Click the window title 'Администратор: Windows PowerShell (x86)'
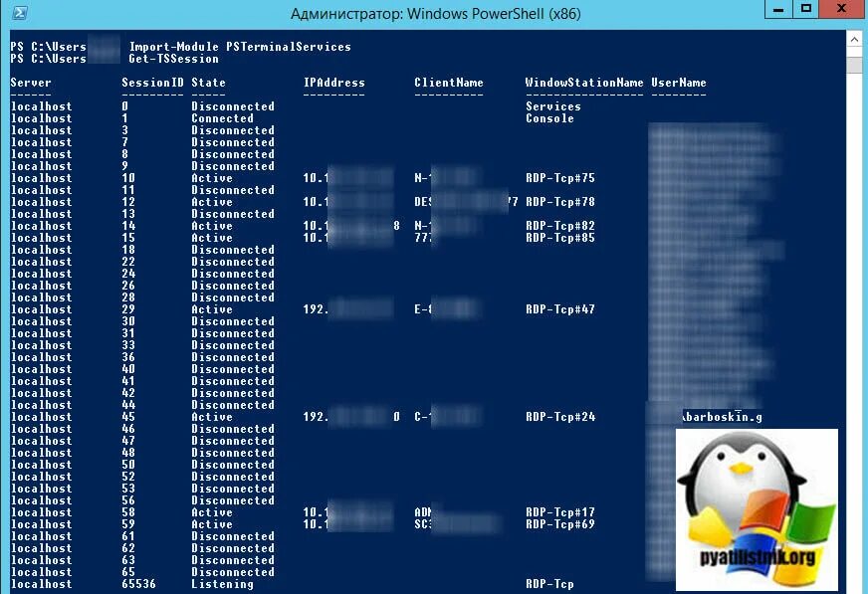The image size is (868, 594). coord(435,13)
